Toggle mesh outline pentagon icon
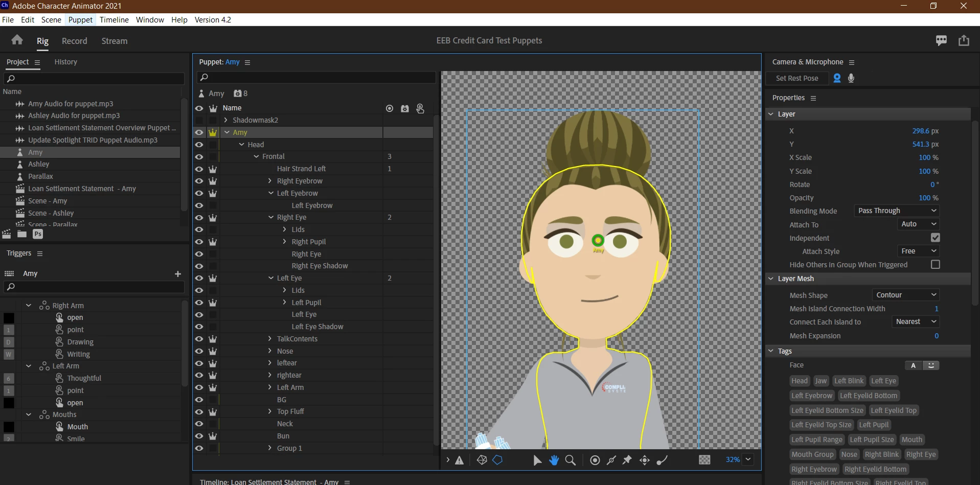The width and height of the screenshot is (980, 485). (x=497, y=460)
